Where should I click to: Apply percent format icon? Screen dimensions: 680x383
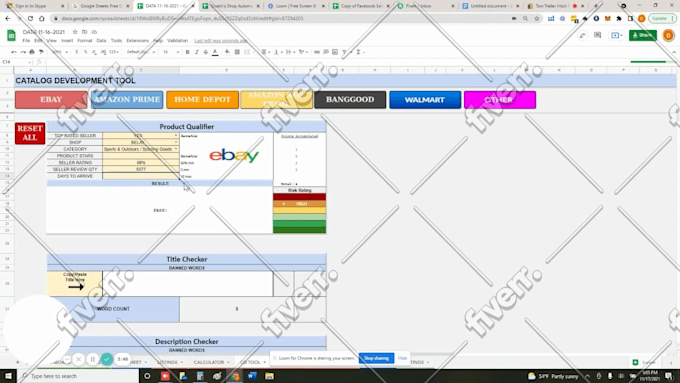coord(85,52)
